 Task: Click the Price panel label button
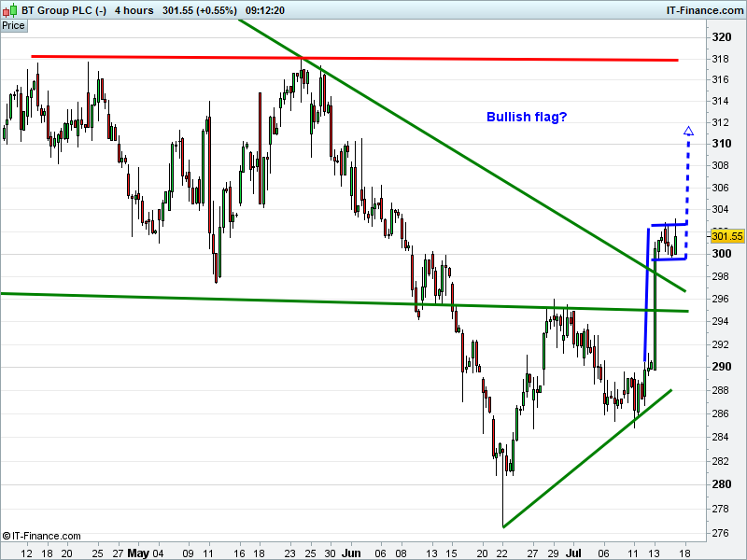pos(14,26)
